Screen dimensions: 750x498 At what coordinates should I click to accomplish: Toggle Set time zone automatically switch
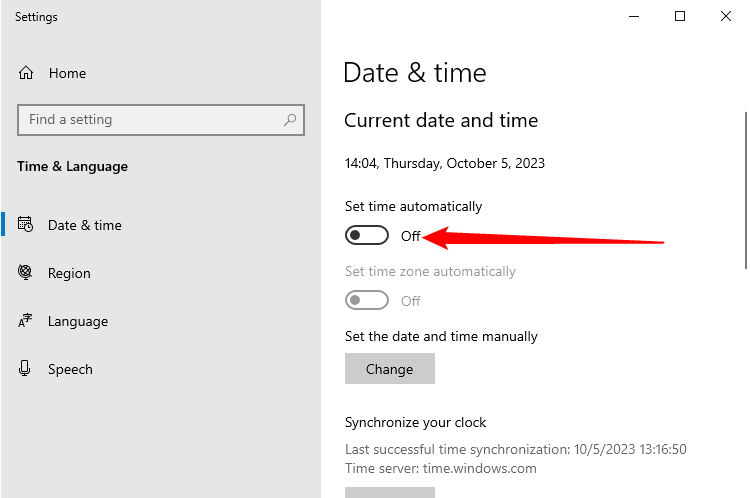366,300
